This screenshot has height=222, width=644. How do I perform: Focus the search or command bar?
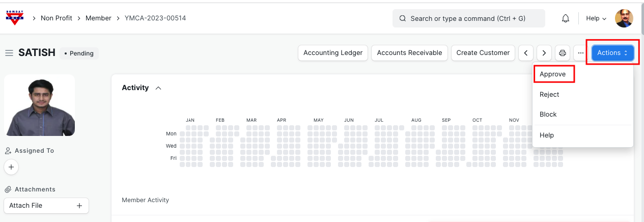pos(468,18)
